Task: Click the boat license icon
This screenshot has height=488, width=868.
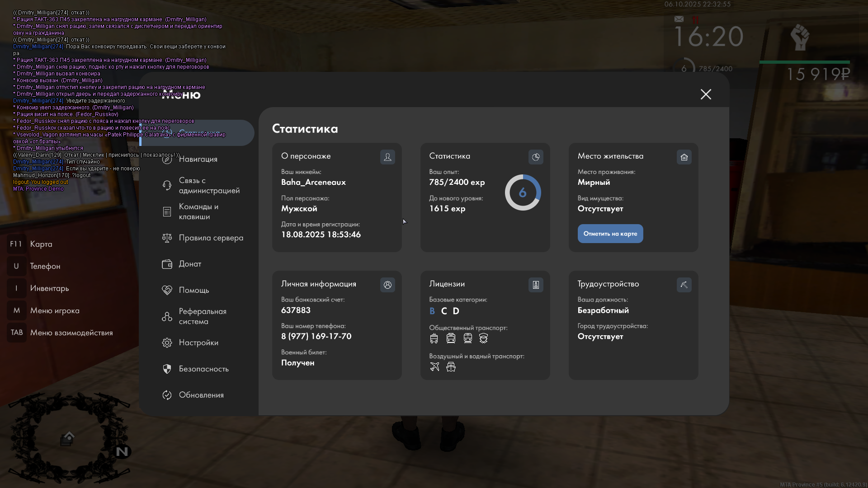Action: [x=451, y=366]
